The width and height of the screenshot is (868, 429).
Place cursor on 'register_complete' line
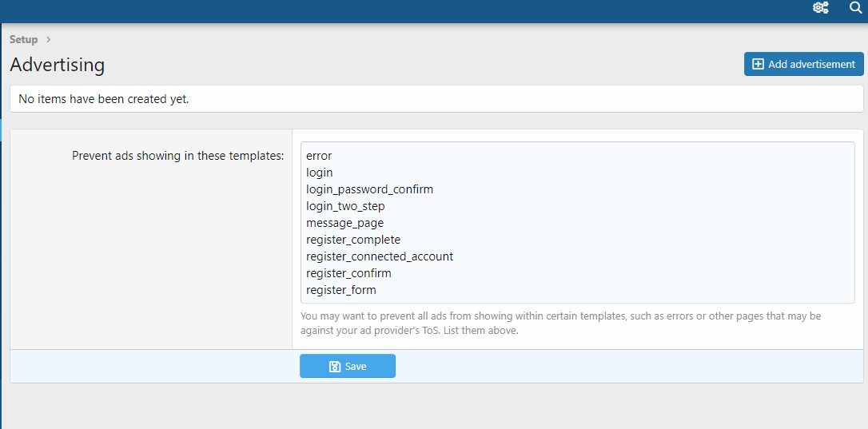(x=353, y=240)
